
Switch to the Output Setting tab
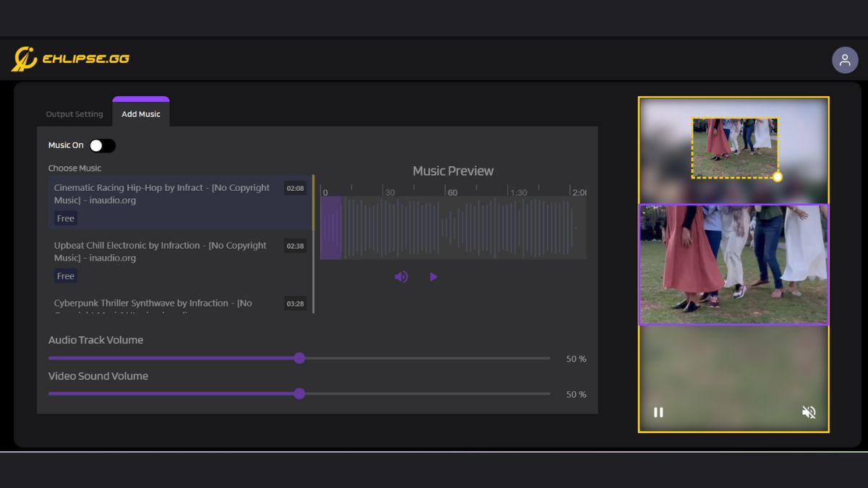pyautogui.click(x=75, y=114)
